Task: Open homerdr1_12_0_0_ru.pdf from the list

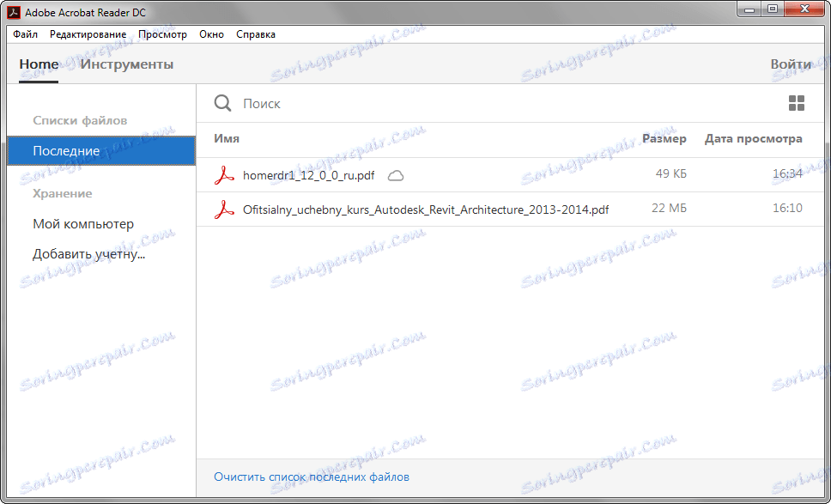Action: (x=308, y=175)
